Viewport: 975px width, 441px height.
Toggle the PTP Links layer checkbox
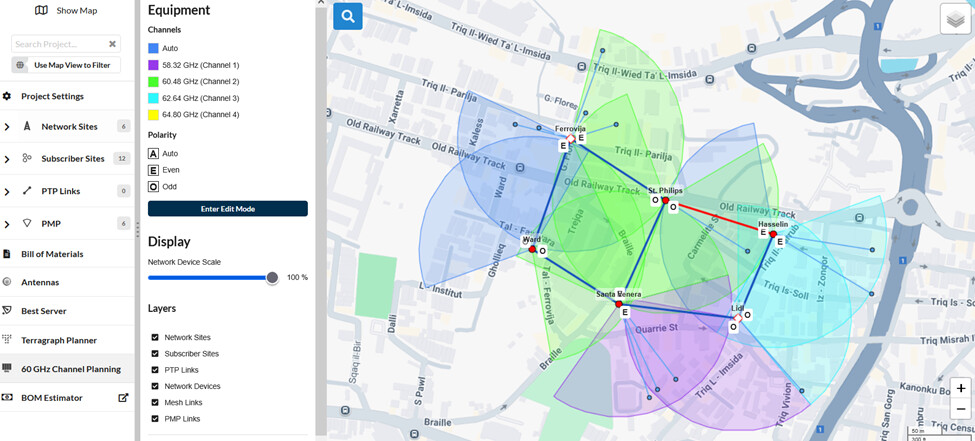[x=155, y=370]
